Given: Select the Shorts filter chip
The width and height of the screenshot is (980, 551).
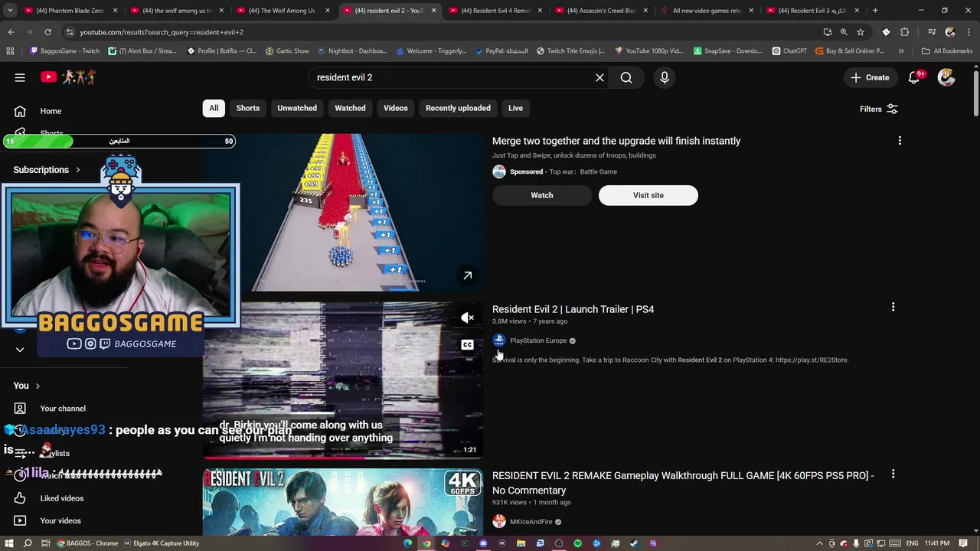Looking at the screenshot, I should coord(247,108).
